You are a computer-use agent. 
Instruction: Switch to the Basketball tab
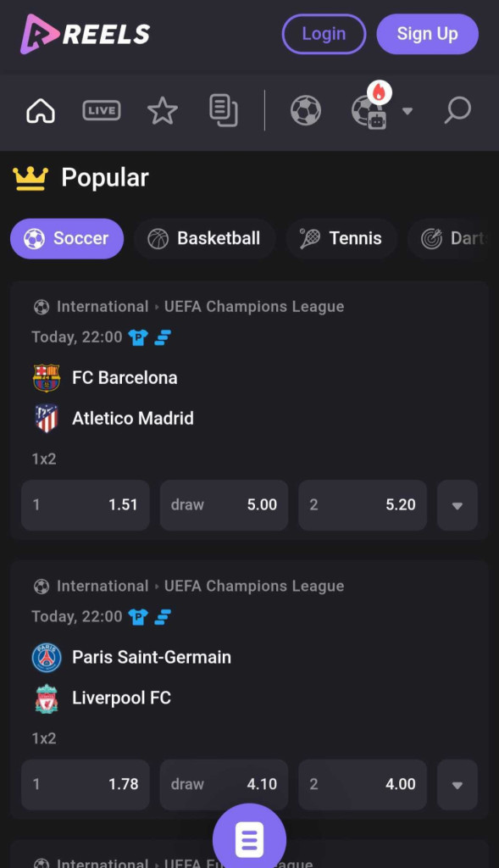(x=204, y=238)
